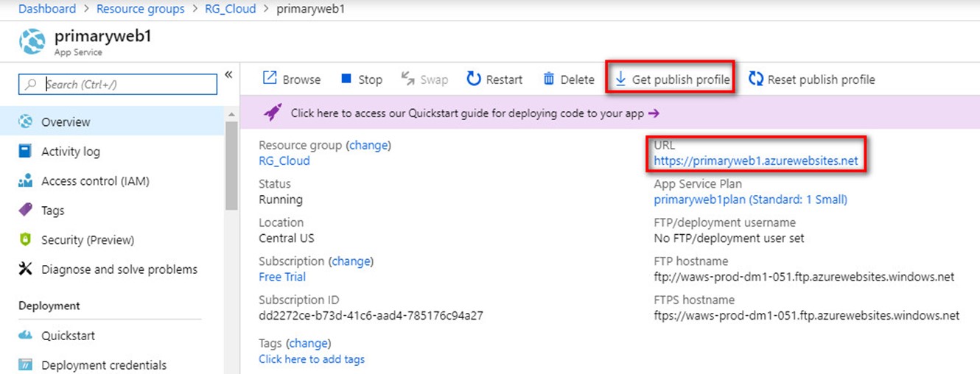The image size is (980, 374).
Task: Open Diagnose and solve problems
Action: coord(120,269)
